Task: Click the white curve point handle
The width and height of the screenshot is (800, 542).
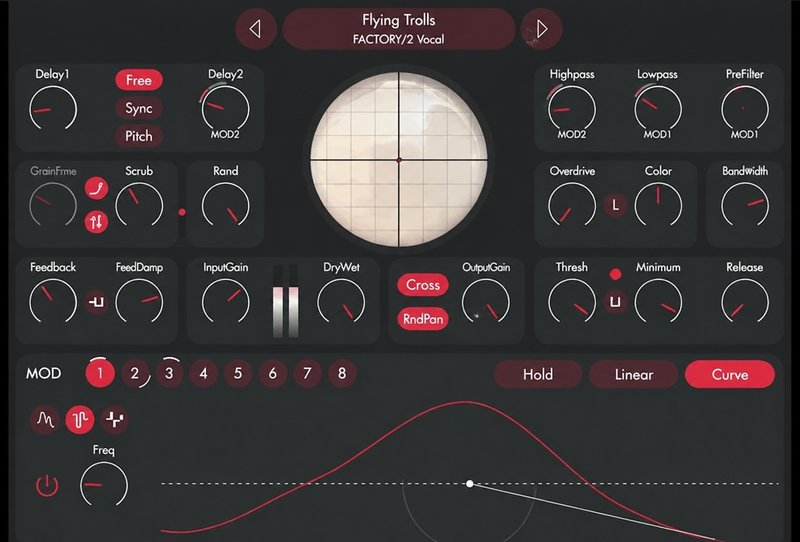Action: [x=469, y=483]
